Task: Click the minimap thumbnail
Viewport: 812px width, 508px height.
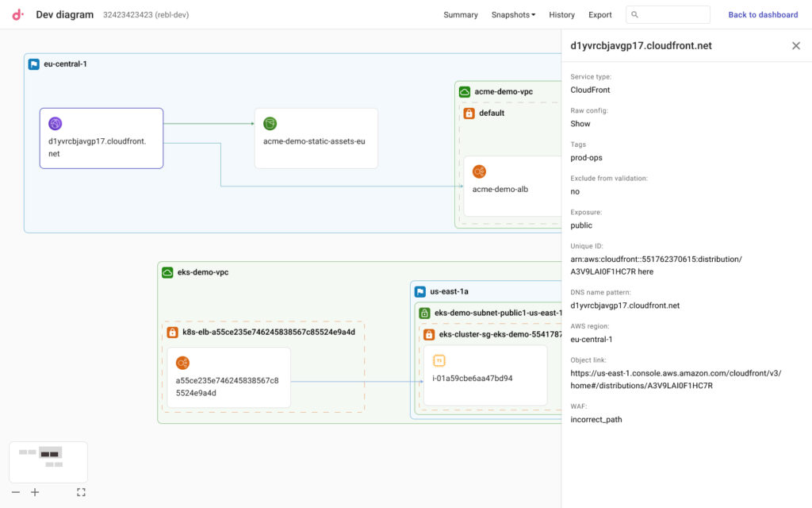Action: (x=48, y=463)
